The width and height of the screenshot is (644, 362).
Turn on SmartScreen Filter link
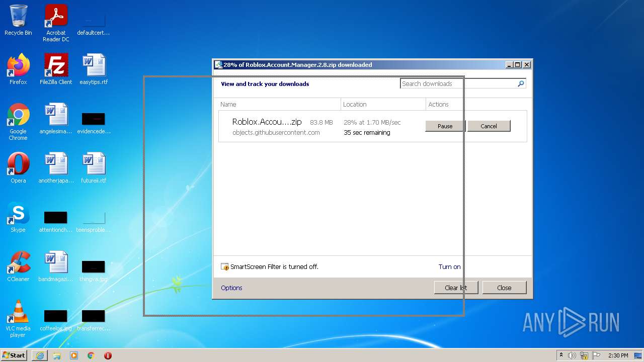tap(449, 267)
